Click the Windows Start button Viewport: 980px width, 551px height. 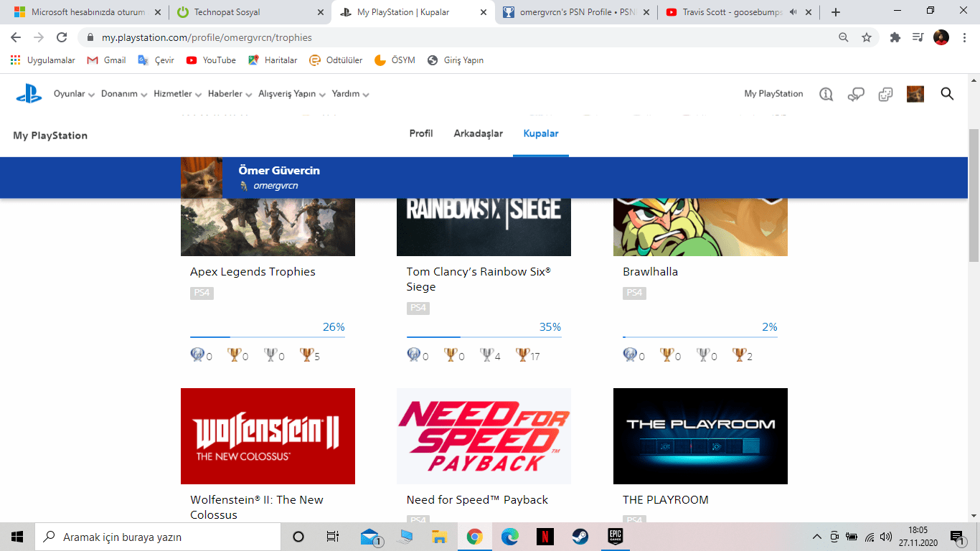tap(17, 537)
